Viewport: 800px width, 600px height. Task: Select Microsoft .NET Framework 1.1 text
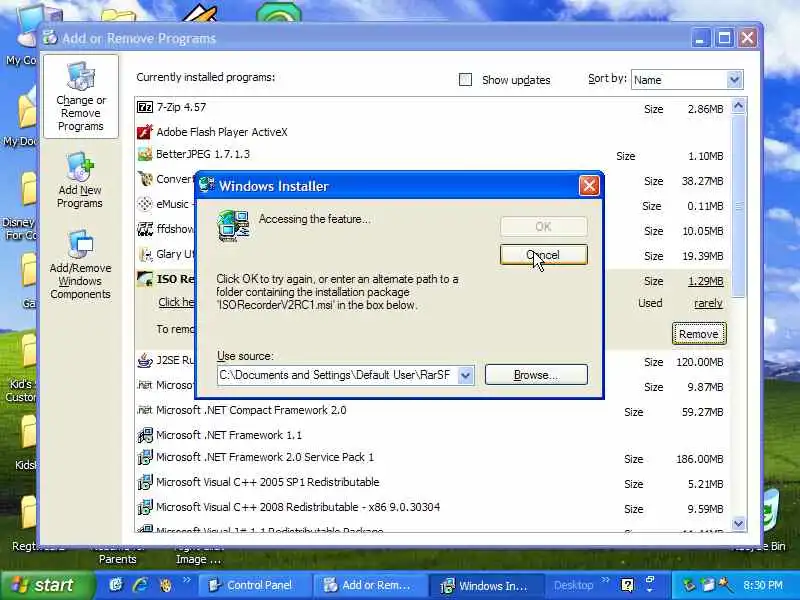[229, 435]
